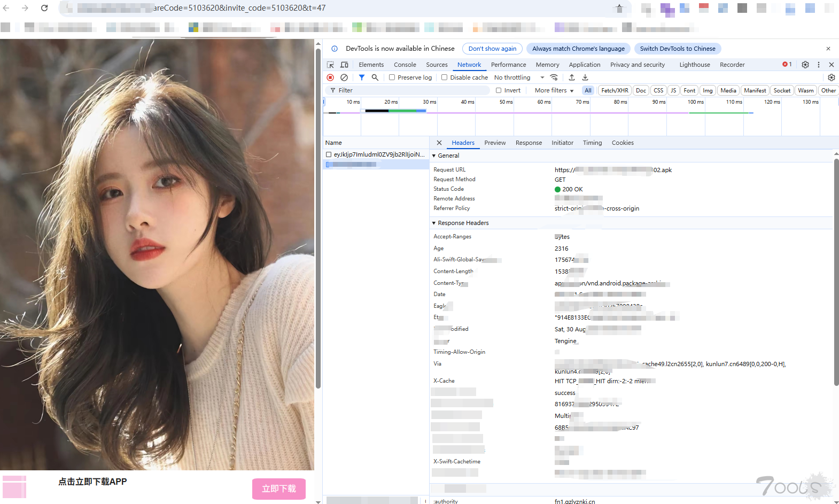Filter requests by Fetch/XHR
This screenshot has height=504, width=839.
point(615,90)
